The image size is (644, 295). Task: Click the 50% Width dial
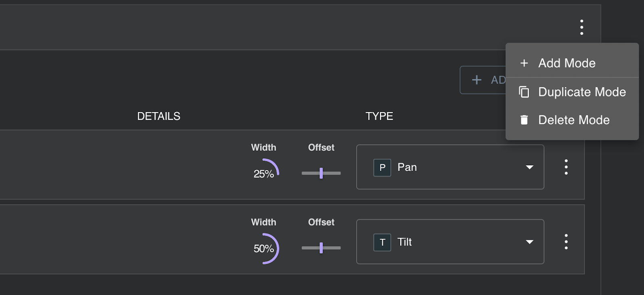[264, 248]
